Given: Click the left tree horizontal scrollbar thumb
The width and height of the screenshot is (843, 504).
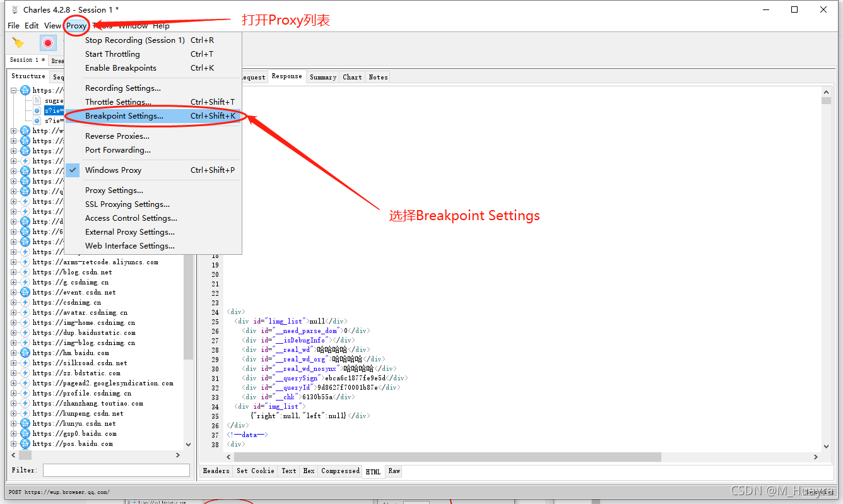Looking at the screenshot, I should (26, 455).
